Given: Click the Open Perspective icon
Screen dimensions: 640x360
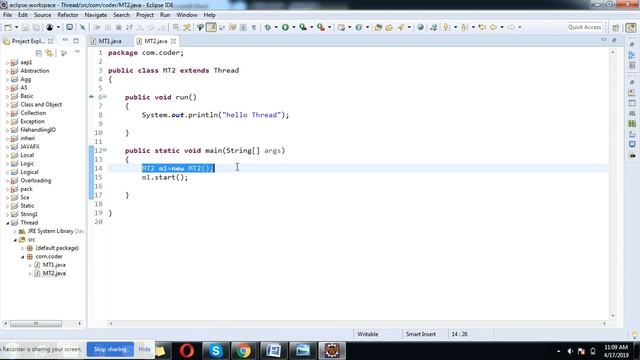Looking at the screenshot, I should [616, 28].
